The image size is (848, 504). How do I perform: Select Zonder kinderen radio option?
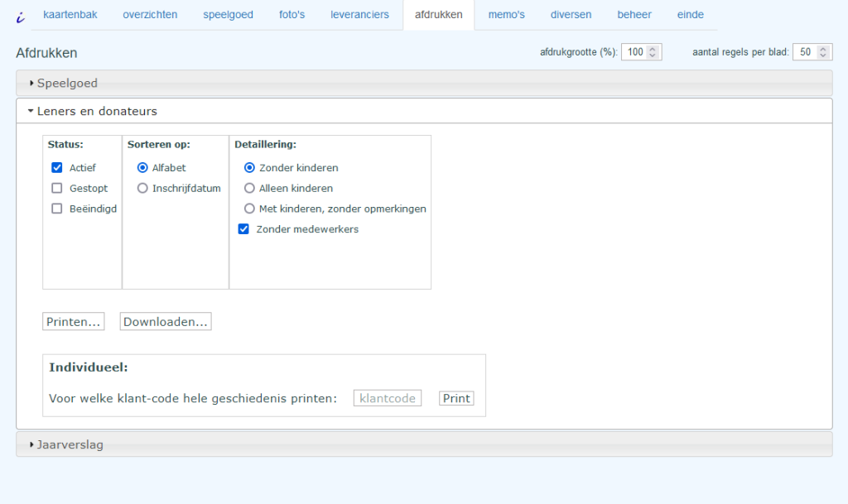point(249,167)
